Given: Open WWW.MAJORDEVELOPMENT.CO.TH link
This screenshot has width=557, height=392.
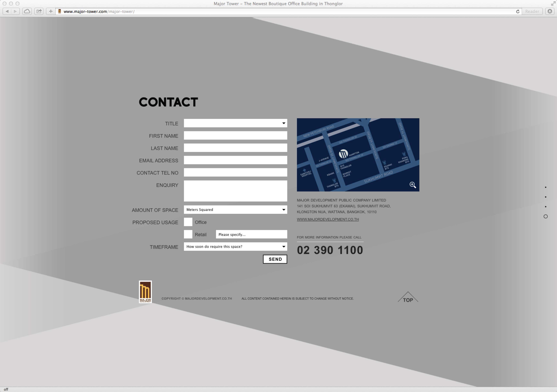Looking at the screenshot, I should coord(328,219).
